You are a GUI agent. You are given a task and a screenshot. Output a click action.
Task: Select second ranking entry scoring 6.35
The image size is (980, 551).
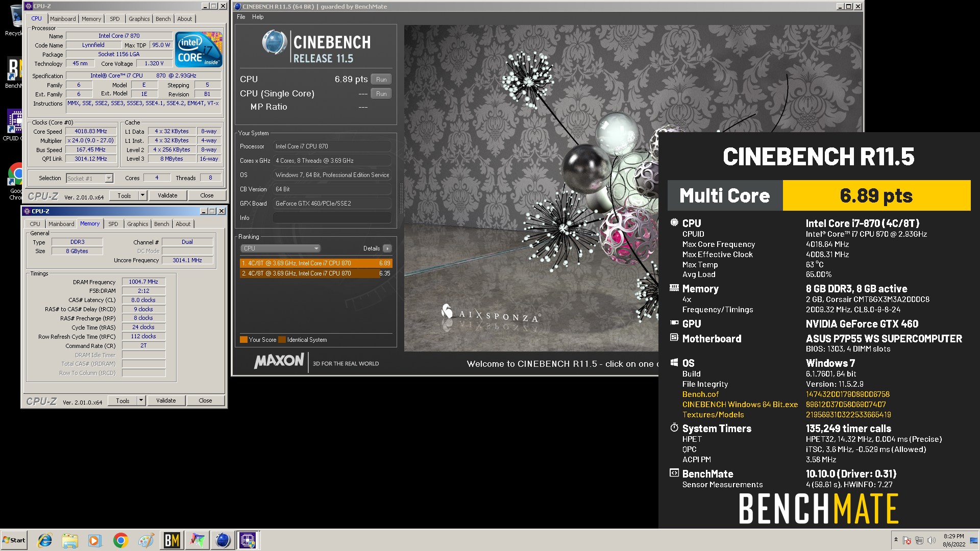[316, 273]
